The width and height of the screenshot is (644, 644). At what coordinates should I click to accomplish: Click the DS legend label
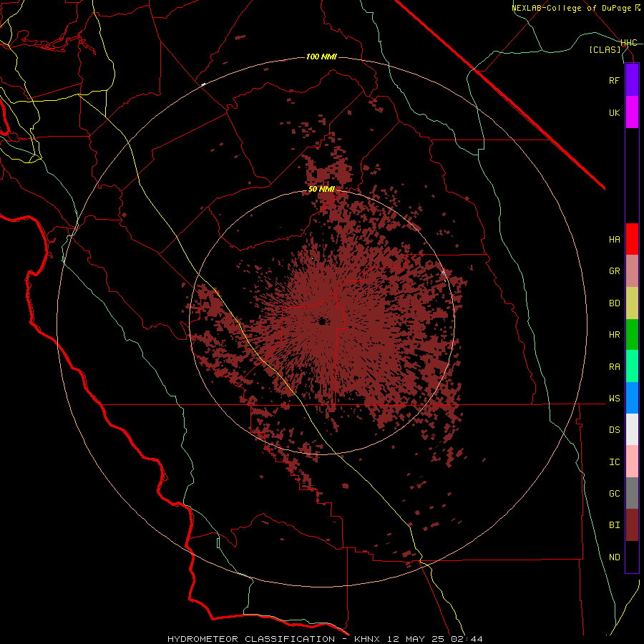tap(614, 430)
